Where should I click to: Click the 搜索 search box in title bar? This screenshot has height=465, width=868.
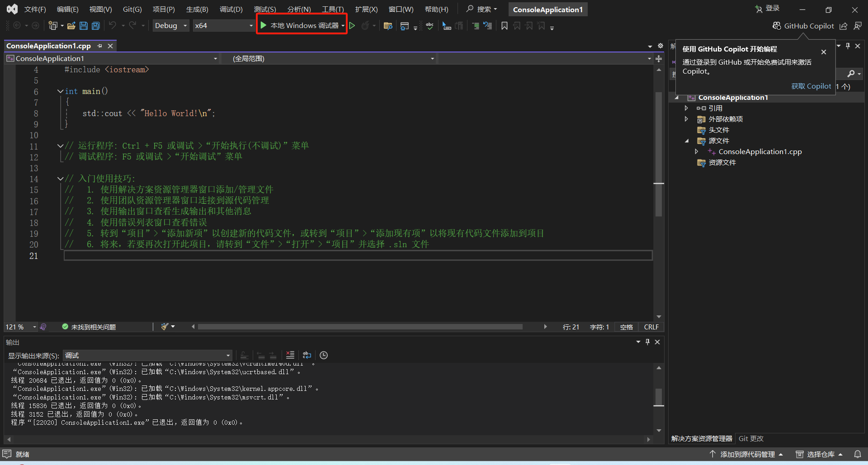[482, 9]
